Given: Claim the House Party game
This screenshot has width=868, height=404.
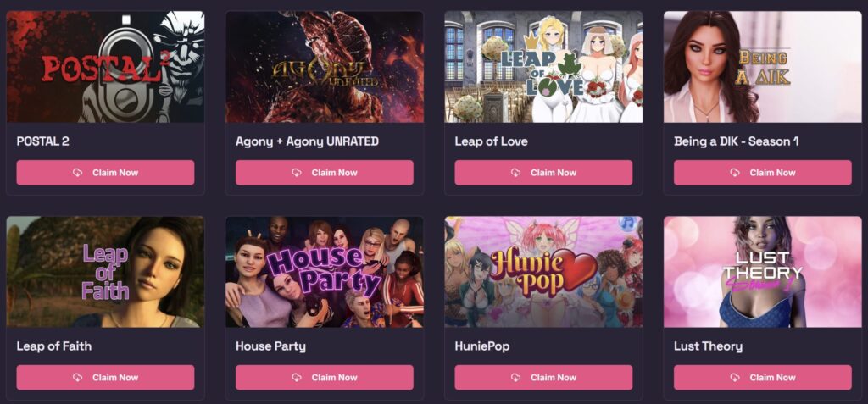Looking at the screenshot, I should (325, 378).
